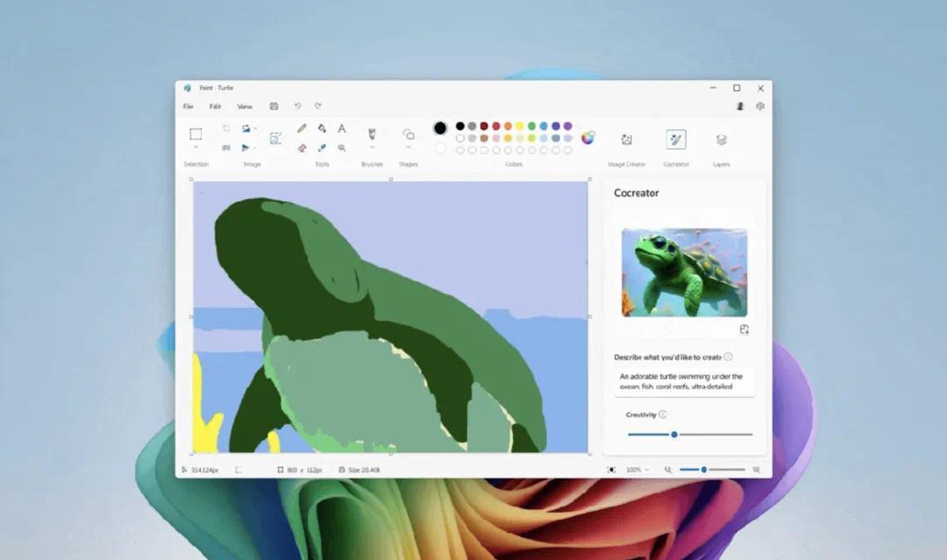947x560 pixels.
Task: Open the File menu
Action: pyautogui.click(x=188, y=106)
